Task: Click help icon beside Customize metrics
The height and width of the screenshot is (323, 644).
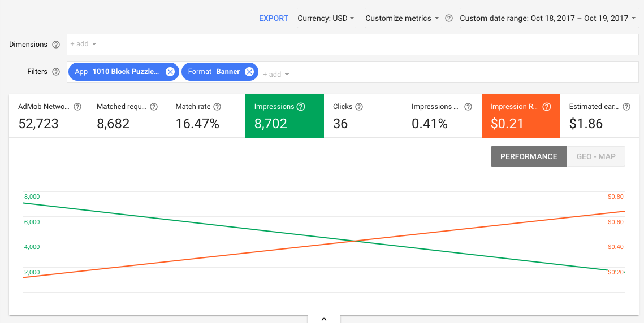Action: [x=449, y=18]
